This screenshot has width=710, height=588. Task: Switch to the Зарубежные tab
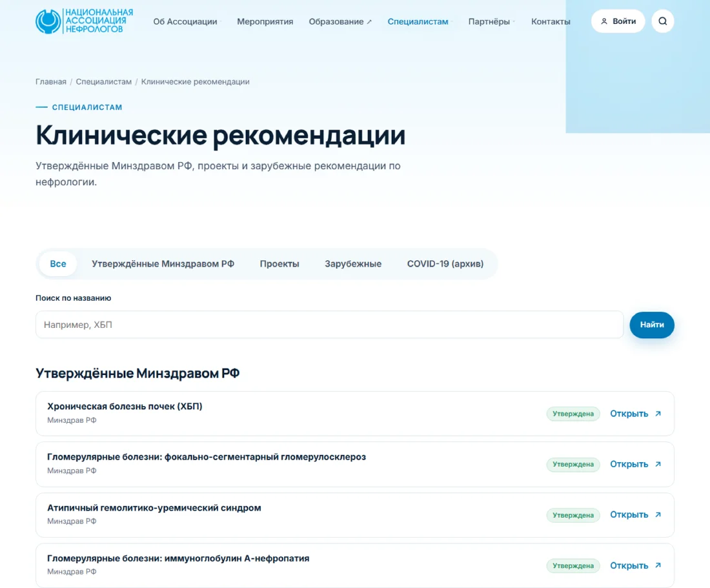pos(353,264)
